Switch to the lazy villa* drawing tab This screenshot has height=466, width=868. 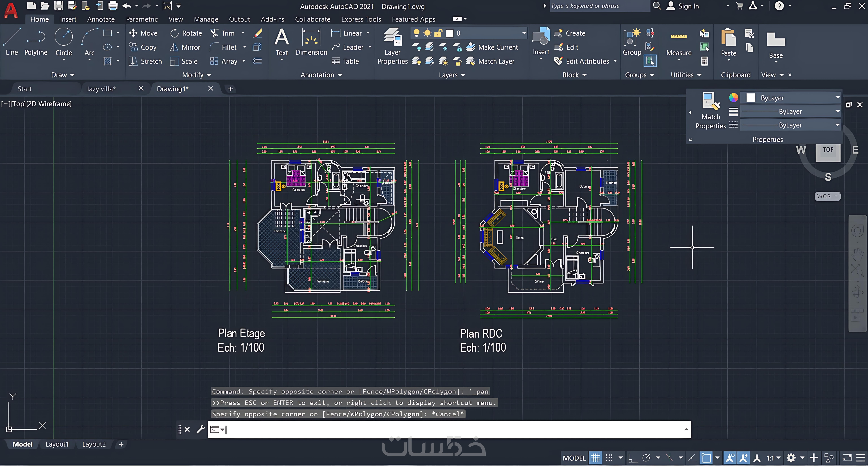(x=101, y=89)
